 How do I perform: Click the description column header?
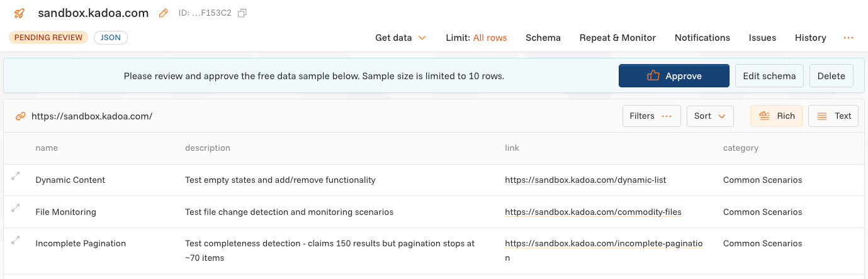208,148
